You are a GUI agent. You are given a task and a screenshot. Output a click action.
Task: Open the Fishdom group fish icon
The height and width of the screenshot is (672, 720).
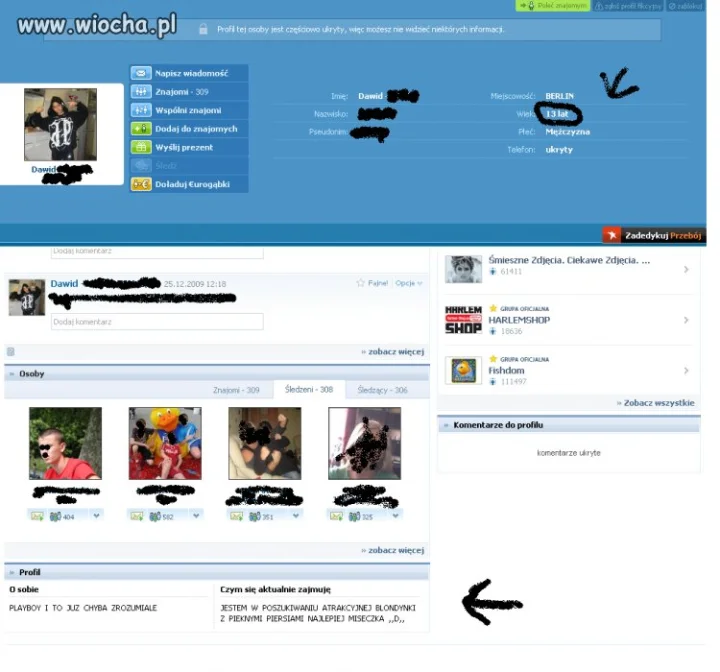463,370
